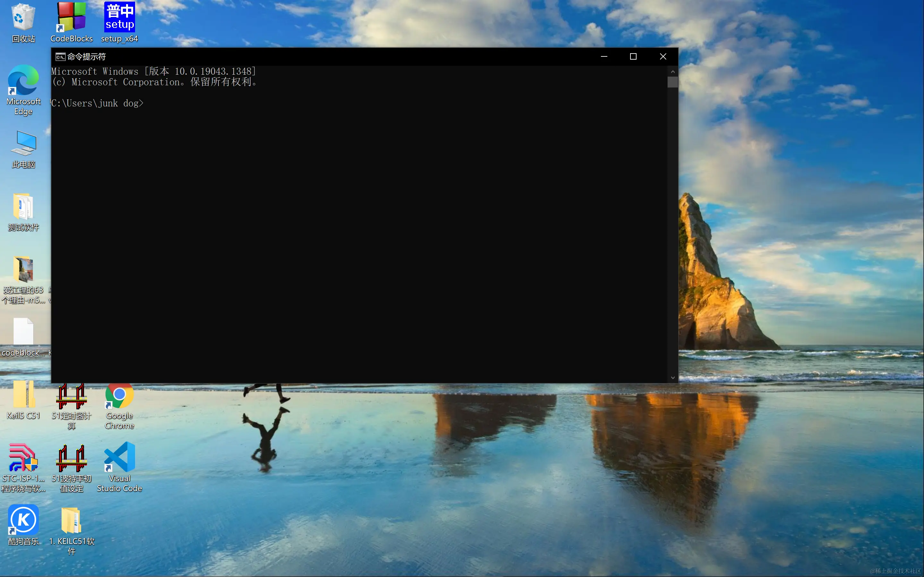Select the Keil5 C51 archive icon
The image size is (924, 577).
[x=23, y=395]
